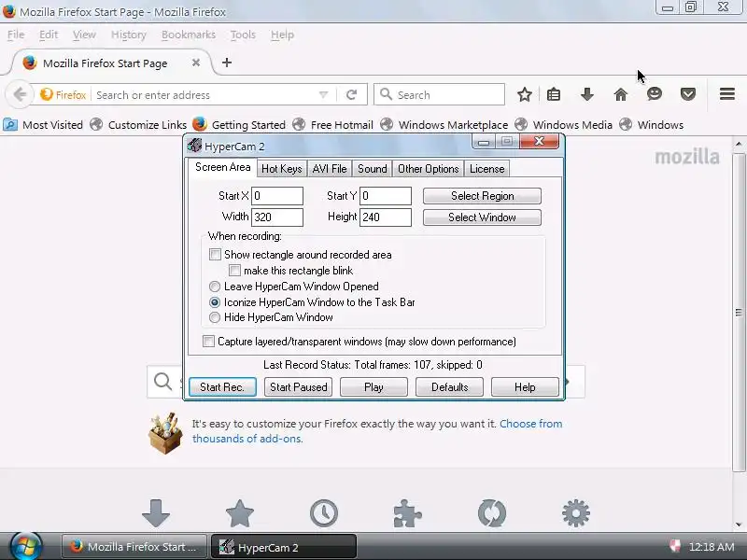Expand the address bar history dropdown arrow

tap(323, 95)
